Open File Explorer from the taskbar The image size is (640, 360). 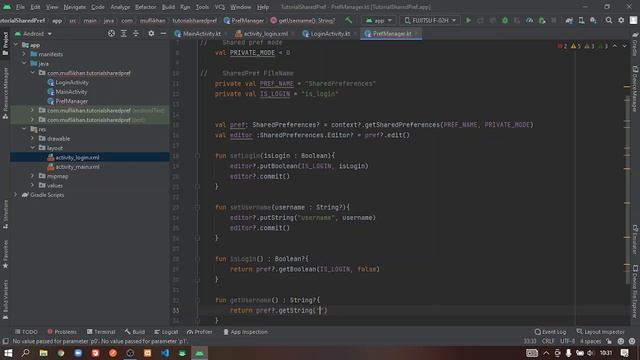coord(43,353)
